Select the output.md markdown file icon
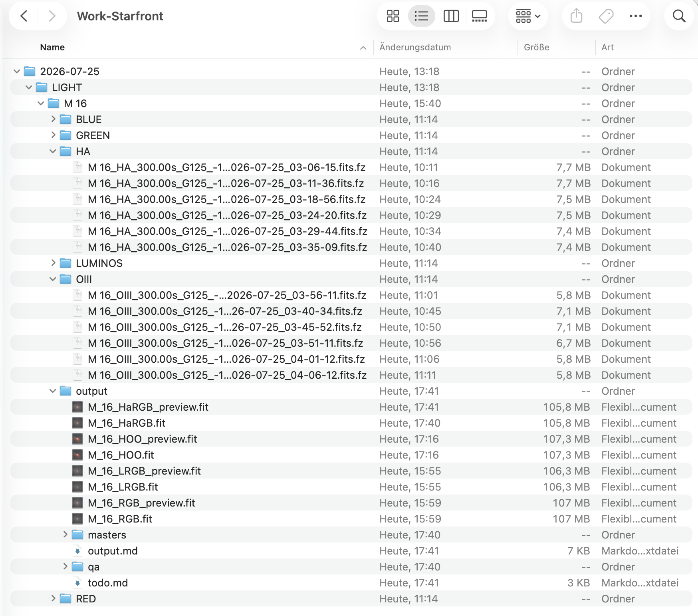The width and height of the screenshot is (698, 616). click(77, 551)
